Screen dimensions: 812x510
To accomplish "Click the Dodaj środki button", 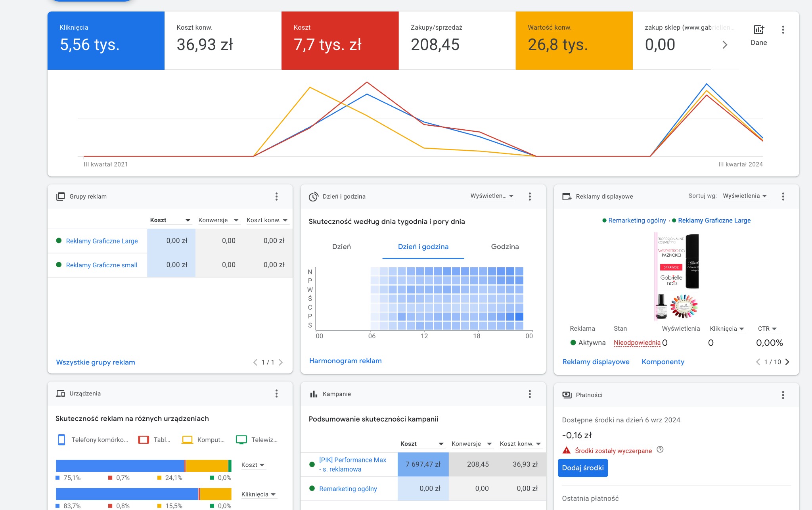I will (582, 468).
